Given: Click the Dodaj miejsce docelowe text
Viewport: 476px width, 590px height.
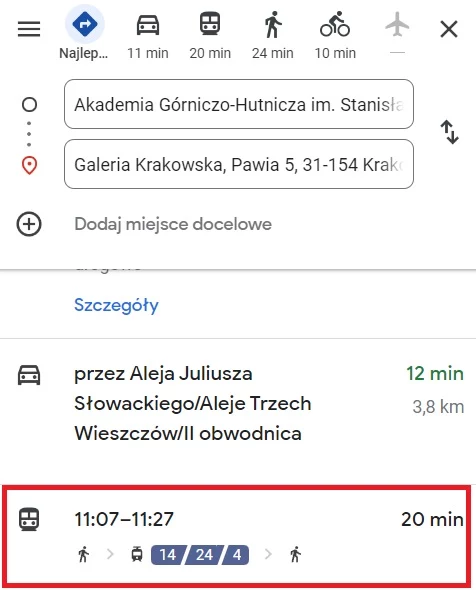Looking at the screenshot, I should [173, 224].
